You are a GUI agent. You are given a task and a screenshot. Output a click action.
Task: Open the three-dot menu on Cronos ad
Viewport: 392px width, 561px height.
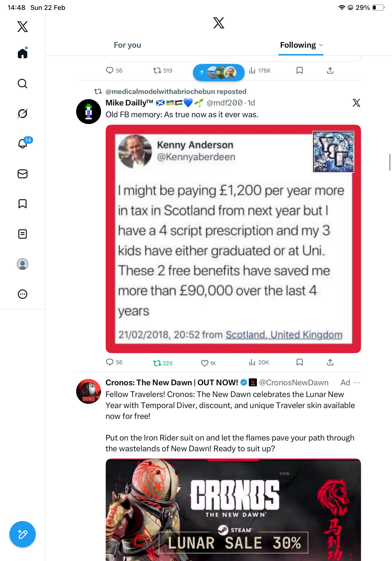point(357,382)
